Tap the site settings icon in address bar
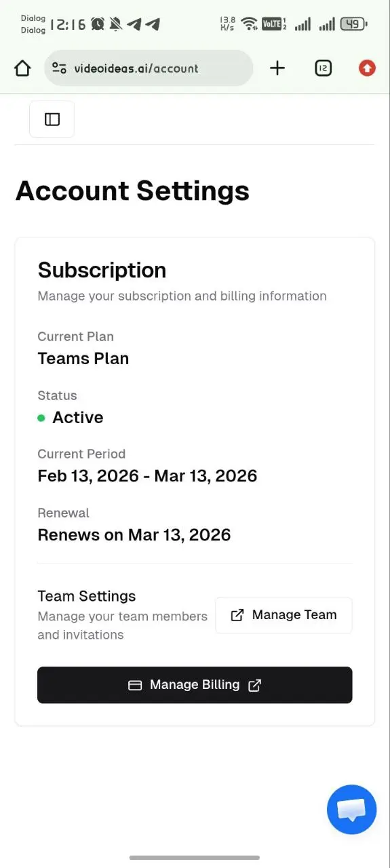390x868 pixels. (59, 68)
